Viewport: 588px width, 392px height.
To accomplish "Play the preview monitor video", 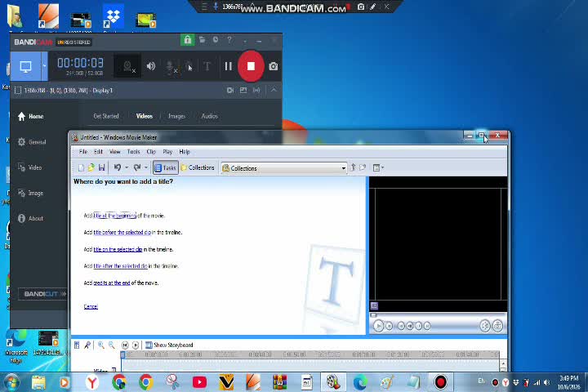I will click(x=378, y=326).
